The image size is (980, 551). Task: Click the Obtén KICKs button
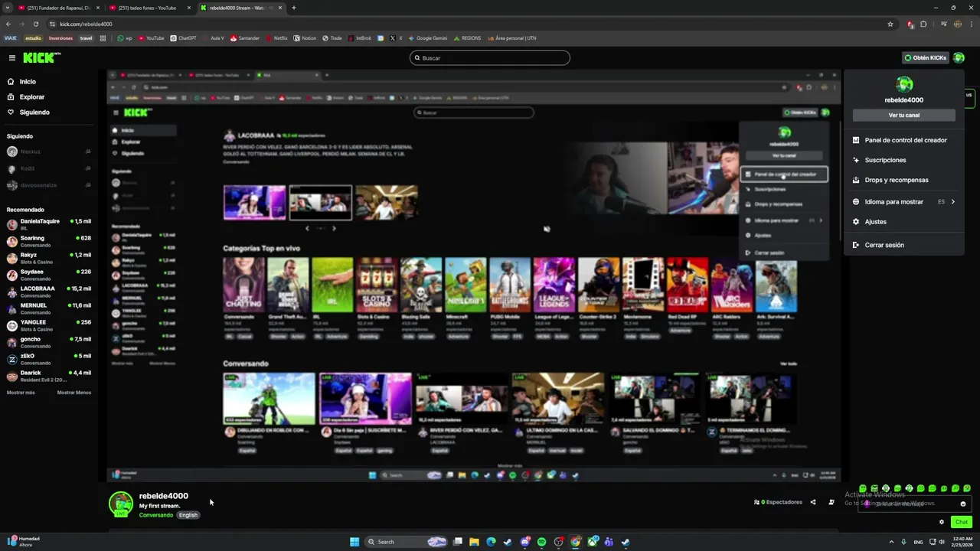point(926,58)
